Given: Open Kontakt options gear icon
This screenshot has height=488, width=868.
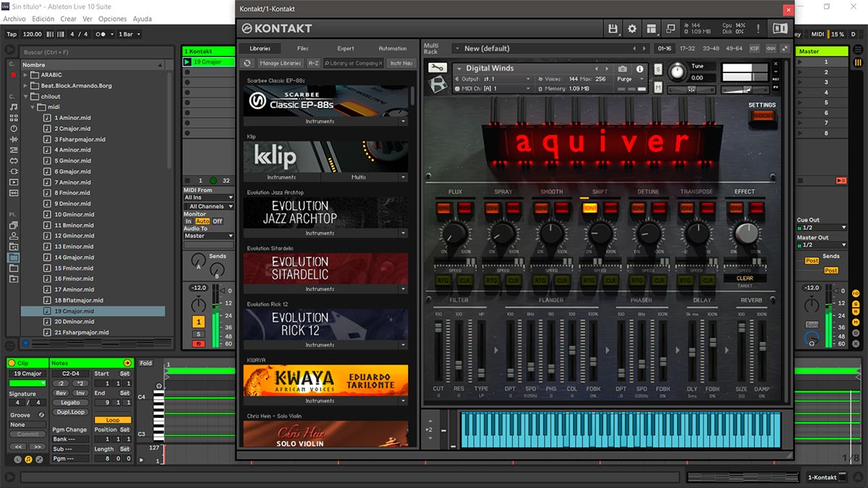Looking at the screenshot, I should (632, 29).
